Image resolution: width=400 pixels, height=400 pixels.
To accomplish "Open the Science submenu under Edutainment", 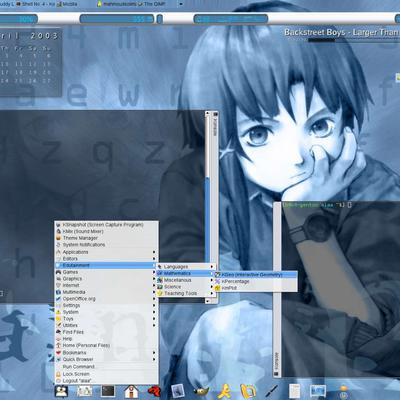I will pyautogui.click(x=185, y=287).
